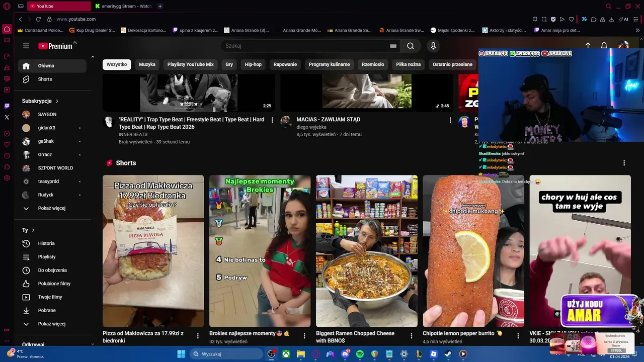The image size is (644, 362).
Task: Open the SAYGON subscription channel
Action: click(52, 114)
